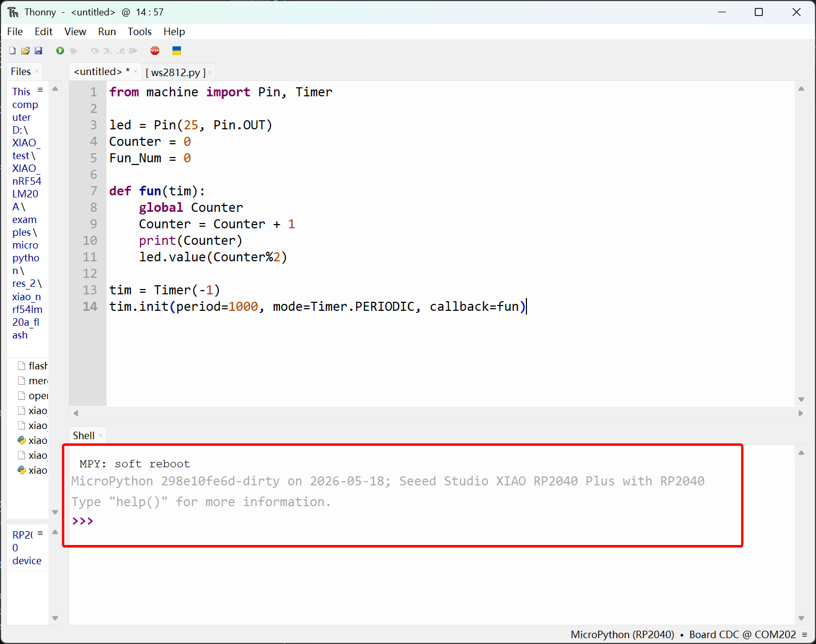The height and width of the screenshot is (644, 816).
Task: Click the 'def fun(tim):' code line
Action: click(x=157, y=191)
